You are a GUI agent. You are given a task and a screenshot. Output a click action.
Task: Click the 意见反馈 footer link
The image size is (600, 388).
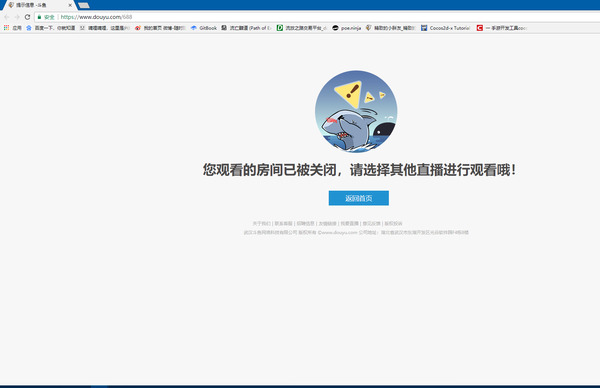pyautogui.click(x=372, y=223)
